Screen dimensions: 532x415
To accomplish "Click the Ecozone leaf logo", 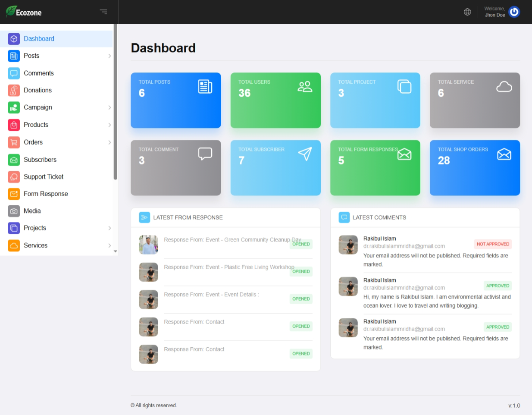I will tap(11, 12).
